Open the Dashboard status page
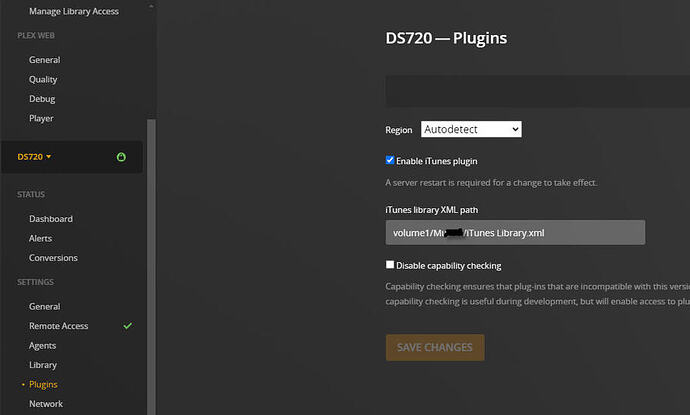This screenshot has width=690, height=415. (x=51, y=219)
